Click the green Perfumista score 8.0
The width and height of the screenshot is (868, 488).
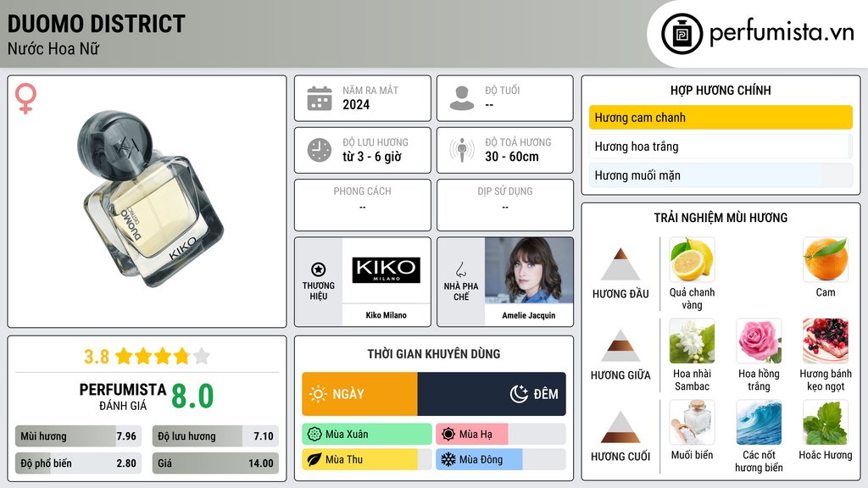[x=192, y=396]
